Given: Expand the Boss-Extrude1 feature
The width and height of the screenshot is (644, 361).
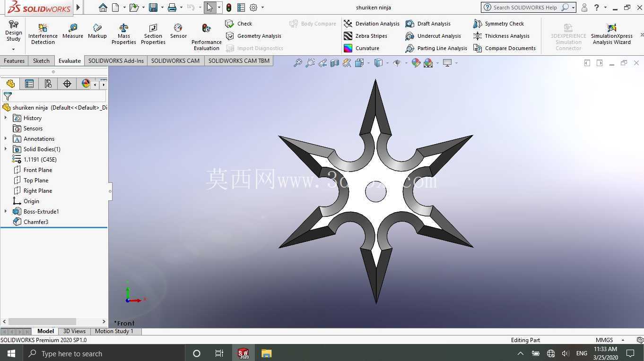Looking at the screenshot, I should pos(6,212).
